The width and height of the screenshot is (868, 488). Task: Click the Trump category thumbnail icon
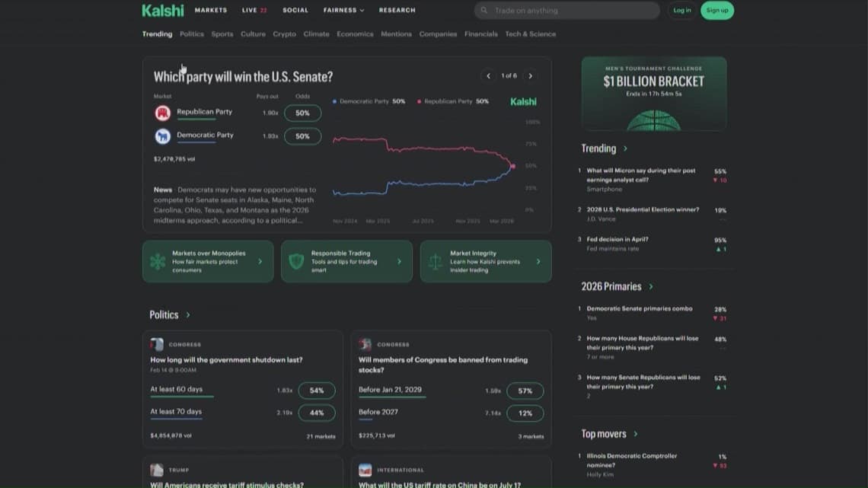point(157,470)
